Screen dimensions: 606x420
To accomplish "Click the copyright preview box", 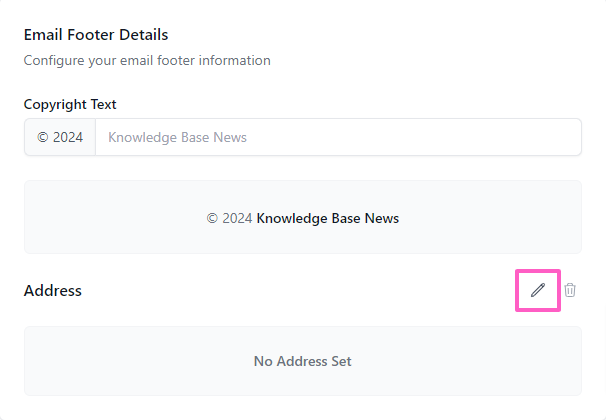I will [x=302, y=238].
